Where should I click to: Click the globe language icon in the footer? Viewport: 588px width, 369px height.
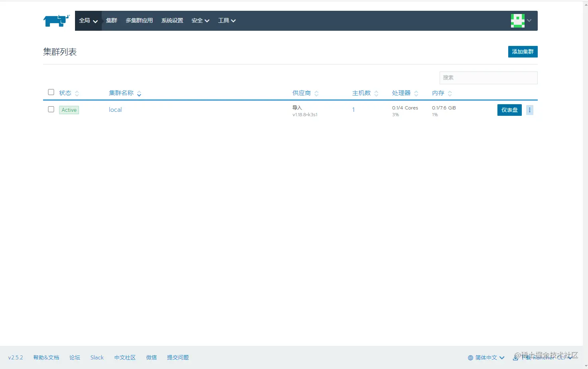pos(470,357)
